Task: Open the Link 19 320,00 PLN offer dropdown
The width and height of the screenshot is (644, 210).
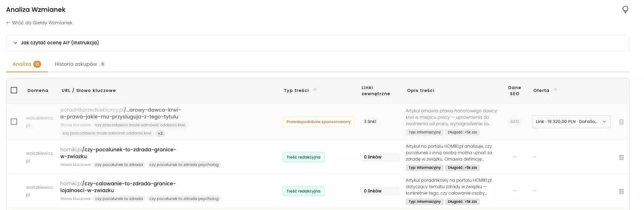Action: (x=571, y=122)
